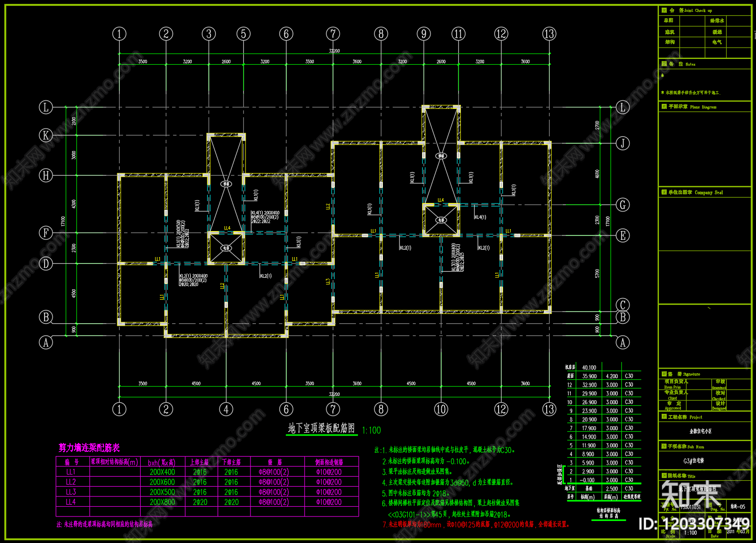This screenshot has width=756, height=543.
Task: Click axis bubble 9 on the top grid row
Action: (424, 34)
